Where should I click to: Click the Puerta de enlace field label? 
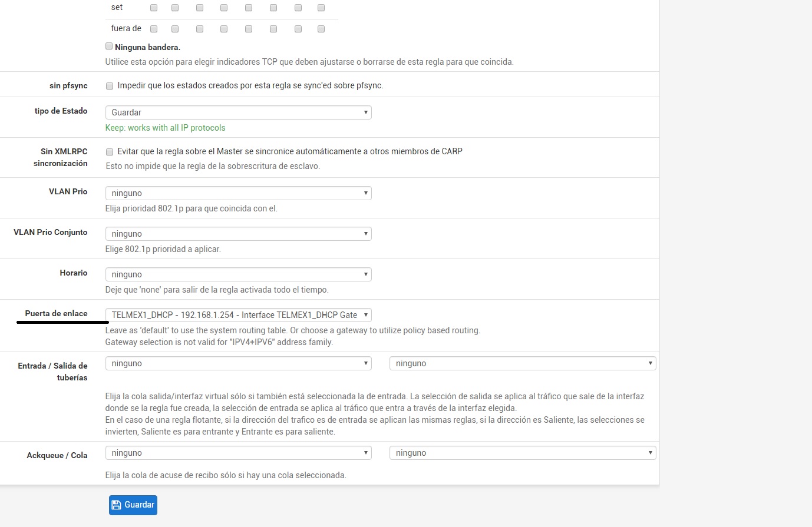click(56, 313)
